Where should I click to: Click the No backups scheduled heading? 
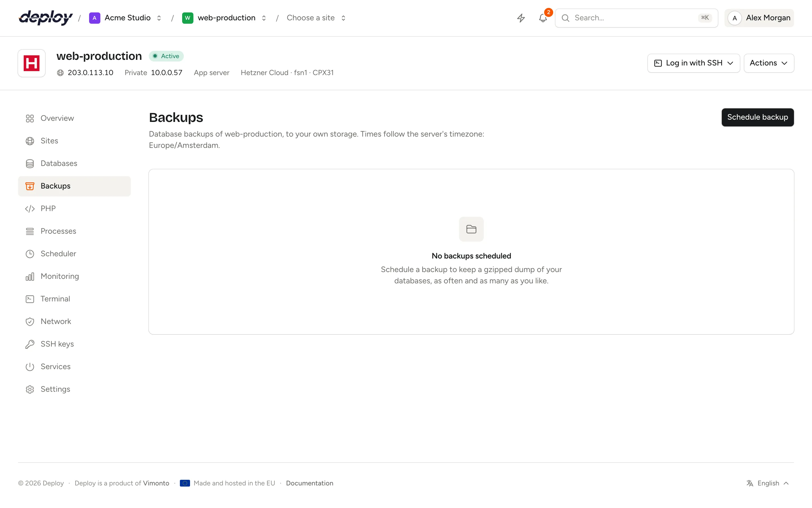pos(471,256)
